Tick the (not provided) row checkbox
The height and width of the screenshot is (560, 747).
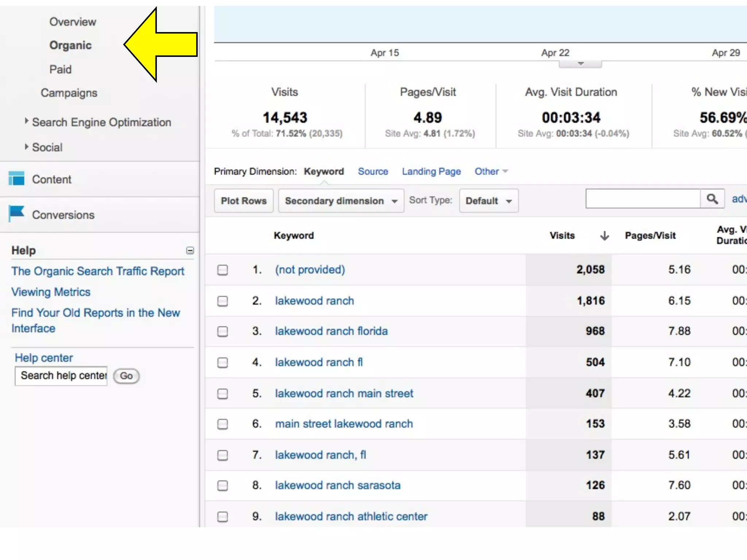tap(222, 270)
